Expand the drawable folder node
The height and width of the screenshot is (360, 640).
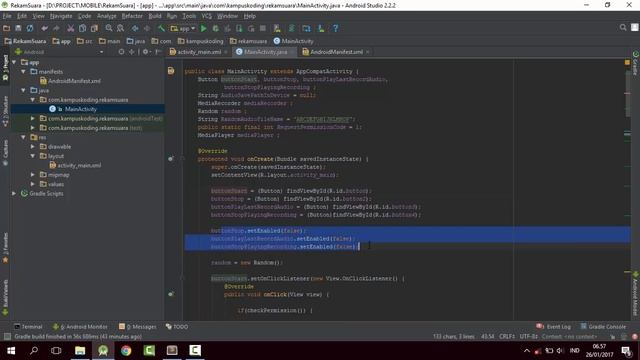(x=33, y=147)
